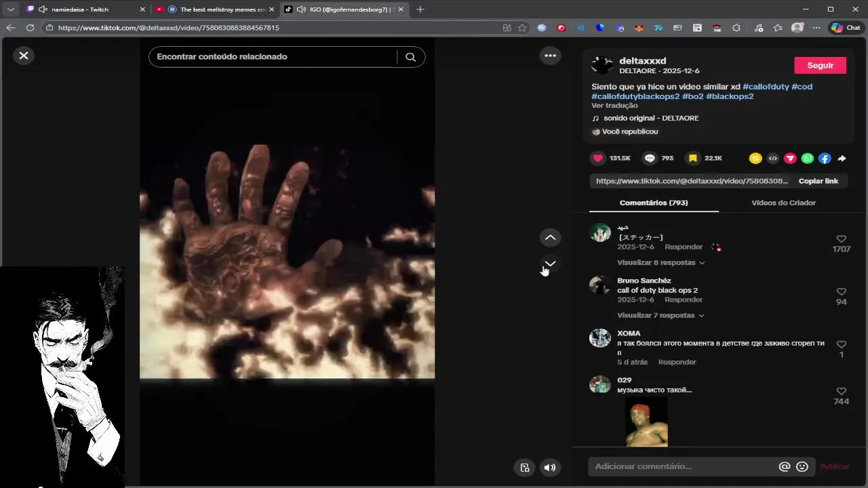Image resolution: width=868 pixels, height=488 pixels.
Task: Switch to 'The best mellstroy memes' YouTube tab
Action: coord(216,9)
